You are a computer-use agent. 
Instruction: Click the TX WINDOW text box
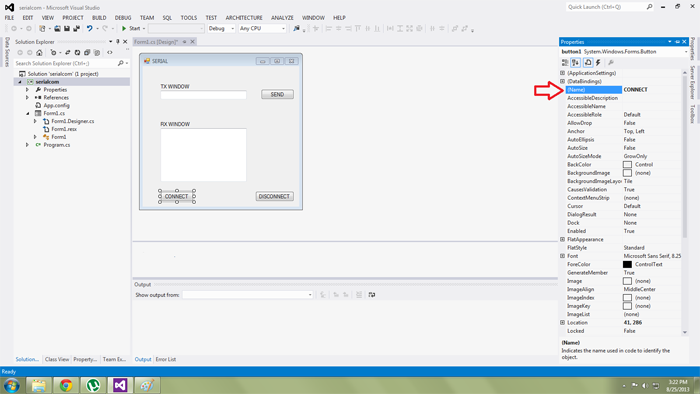click(203, 95)
